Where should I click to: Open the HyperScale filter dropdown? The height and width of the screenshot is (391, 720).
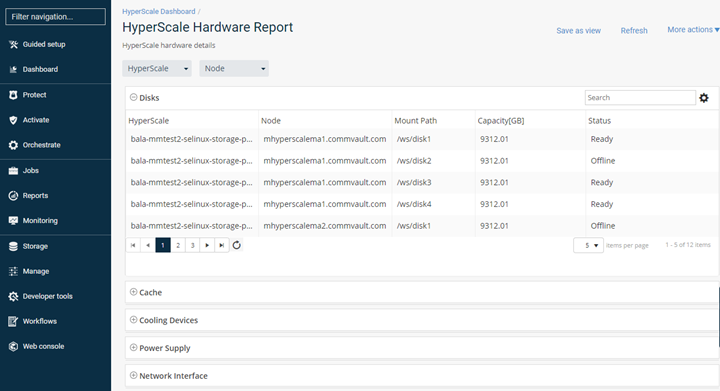pyautogui.click(x=157, y=68)
